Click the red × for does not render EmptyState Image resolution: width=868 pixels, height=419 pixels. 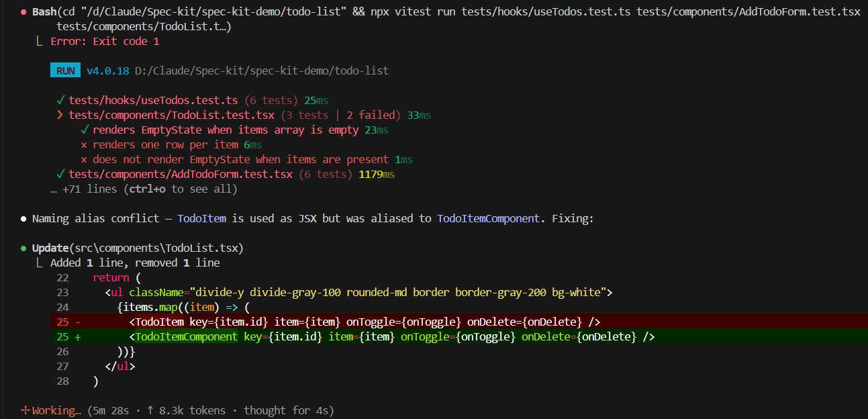pyautogui.click(x=84, y=159)
